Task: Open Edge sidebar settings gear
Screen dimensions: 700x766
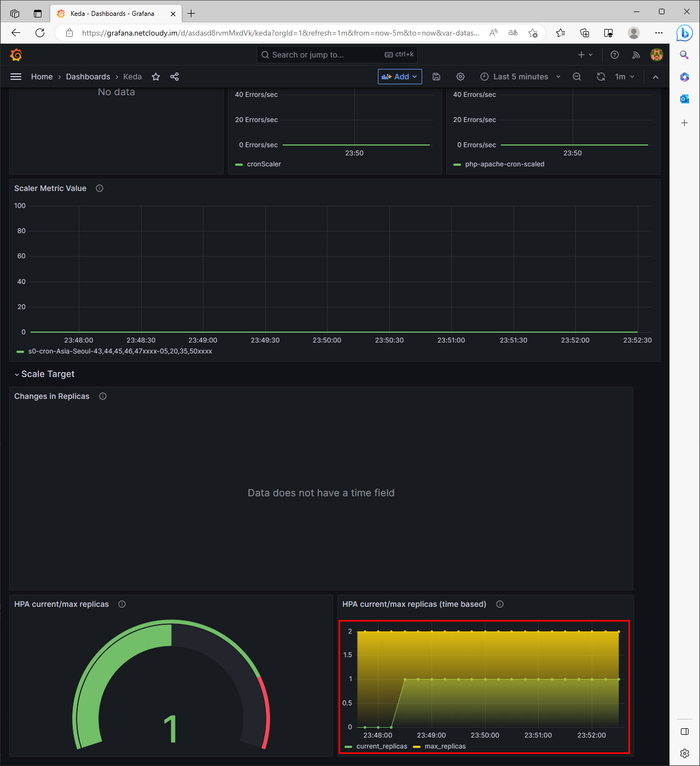Action: point(685,753)
